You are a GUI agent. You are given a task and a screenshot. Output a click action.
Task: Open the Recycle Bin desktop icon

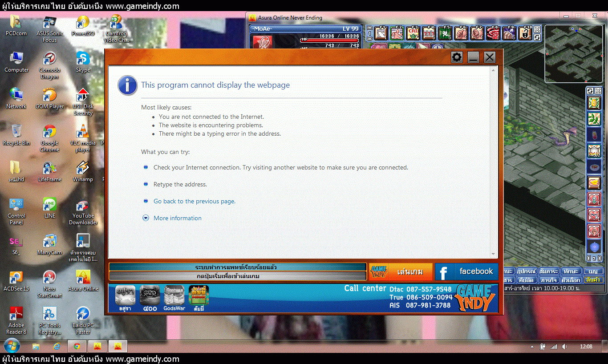16,135
